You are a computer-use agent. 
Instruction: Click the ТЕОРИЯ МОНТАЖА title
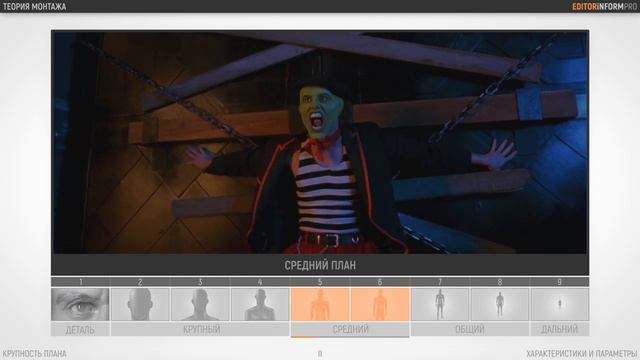coord(34,7)
